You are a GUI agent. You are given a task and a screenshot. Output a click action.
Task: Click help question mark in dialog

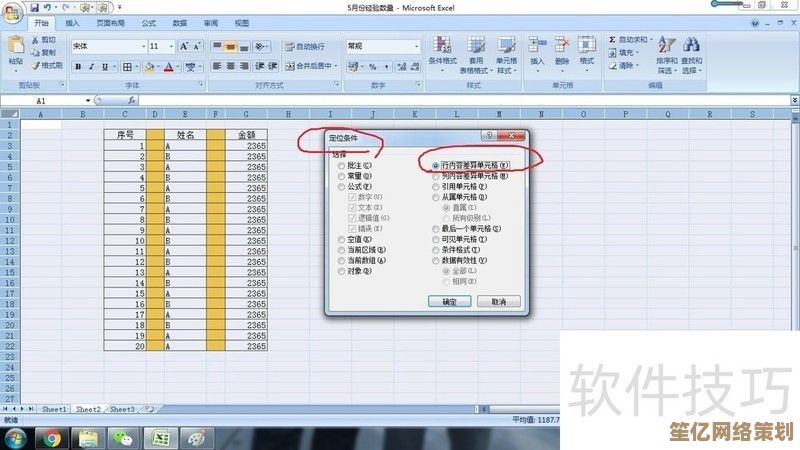coord(489,135)
